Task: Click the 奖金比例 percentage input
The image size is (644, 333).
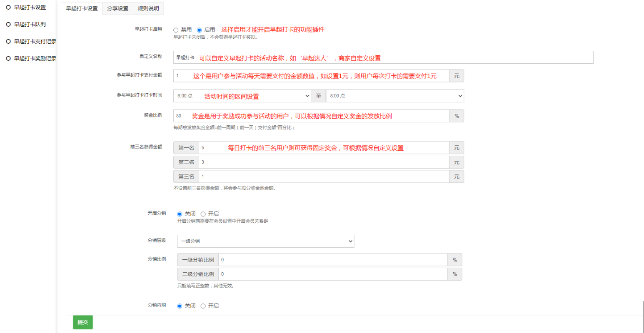Action: click(311, 116)
